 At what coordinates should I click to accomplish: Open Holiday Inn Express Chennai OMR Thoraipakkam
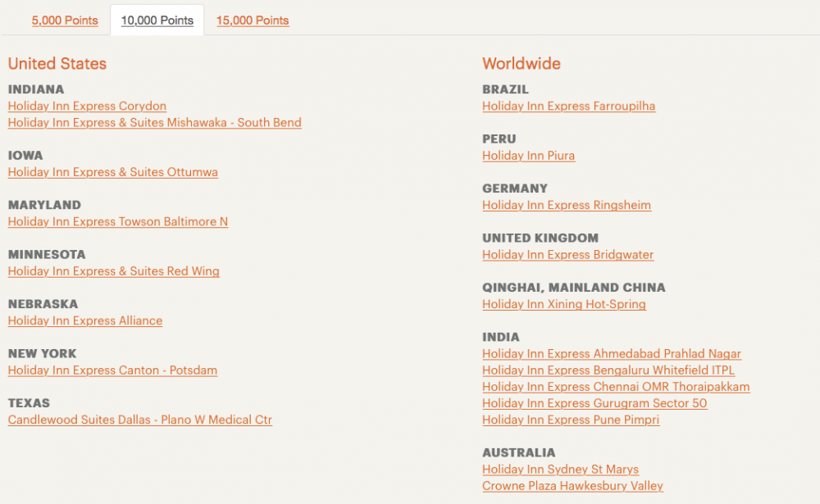[616, 387]
